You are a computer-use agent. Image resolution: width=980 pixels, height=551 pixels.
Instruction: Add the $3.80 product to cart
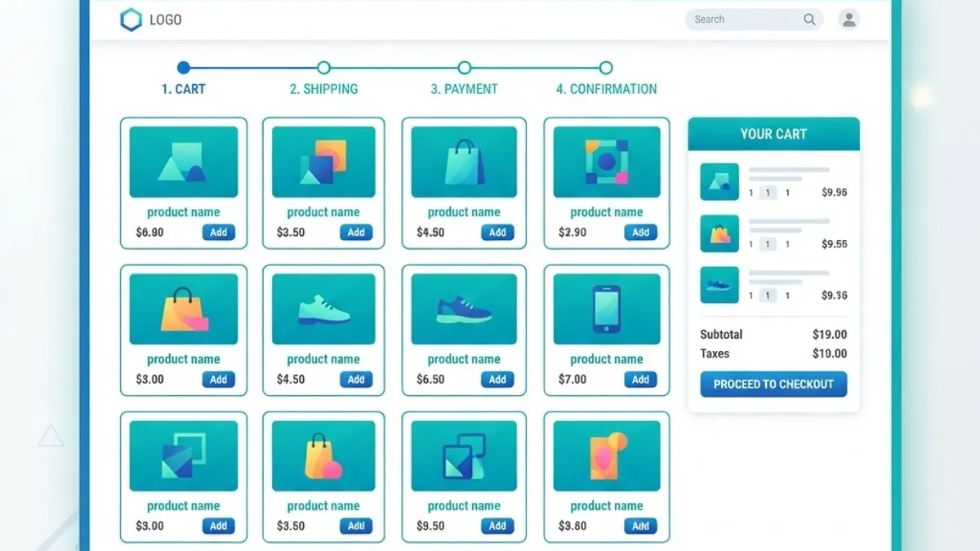pos(641,527)
